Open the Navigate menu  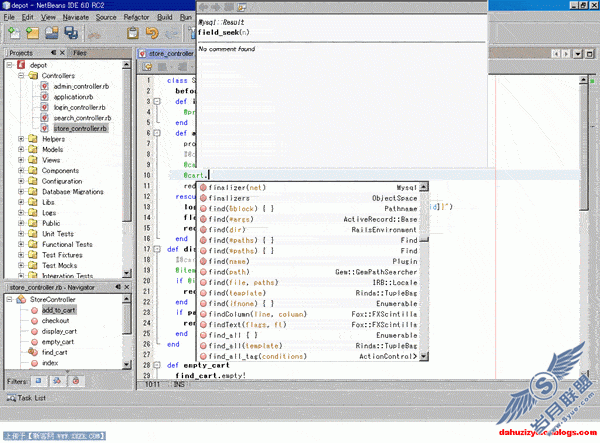(76, 17)
